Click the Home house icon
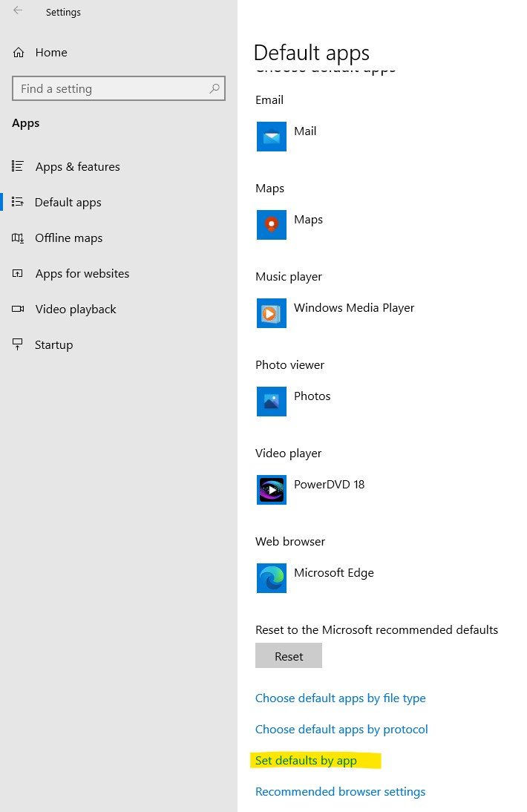This screenshot has height=812, width=527. [x=19, y=52]
